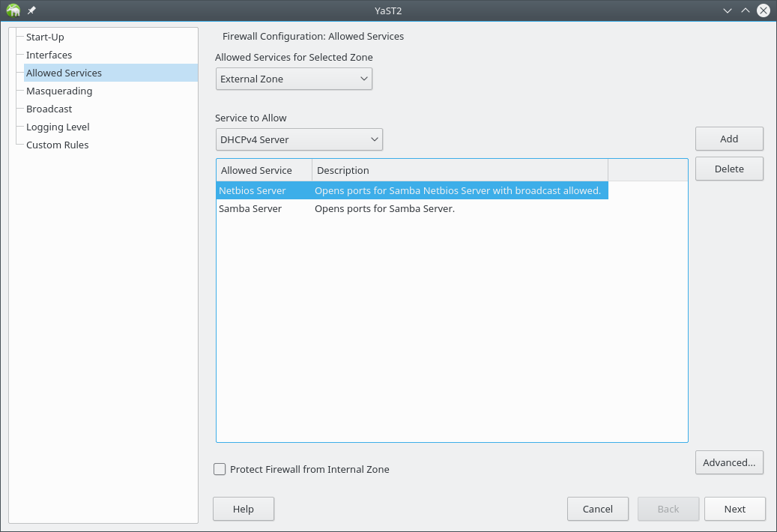Maximize the YaST2 window
The width and height of the screenshot is (777, 532).
(x=746, y=10)
